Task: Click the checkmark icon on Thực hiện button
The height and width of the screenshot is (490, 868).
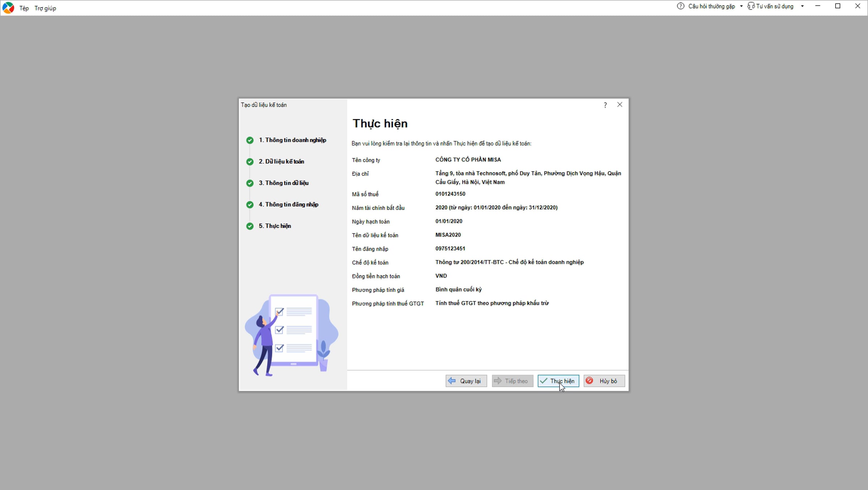Action: (544, 380)
